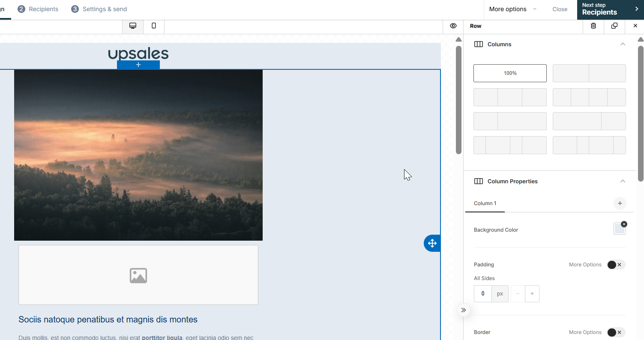
Task: Collapse the Columns section
Action: [x=623, y=44]
